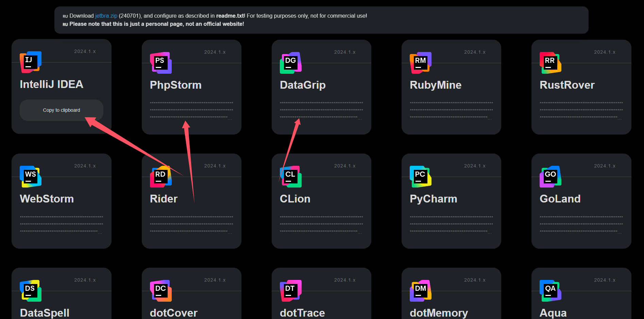The image size is (644, 319).
Task: Click the 2024.1.x version on Rider card
Action: click(215, 166)
